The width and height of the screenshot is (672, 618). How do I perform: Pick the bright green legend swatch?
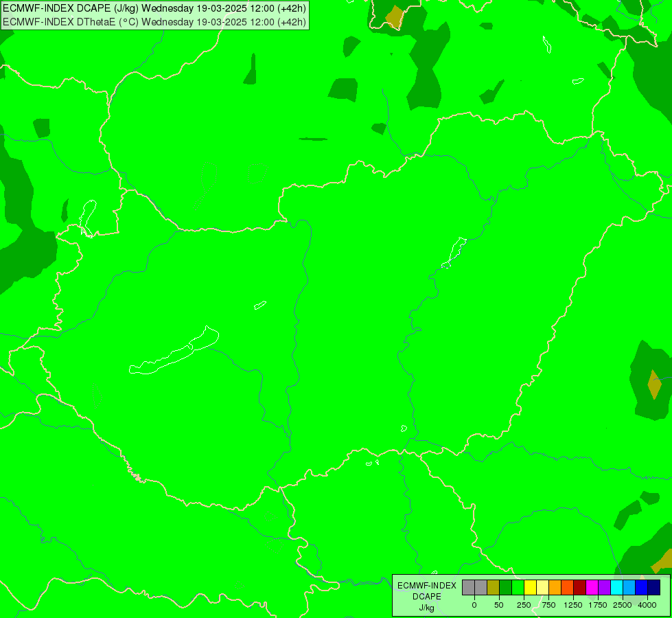coord(518,588)
